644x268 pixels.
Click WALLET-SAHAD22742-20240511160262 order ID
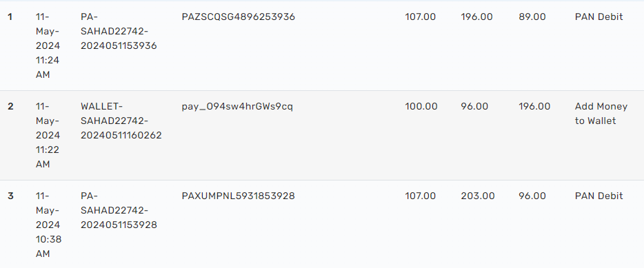[121, 121]
